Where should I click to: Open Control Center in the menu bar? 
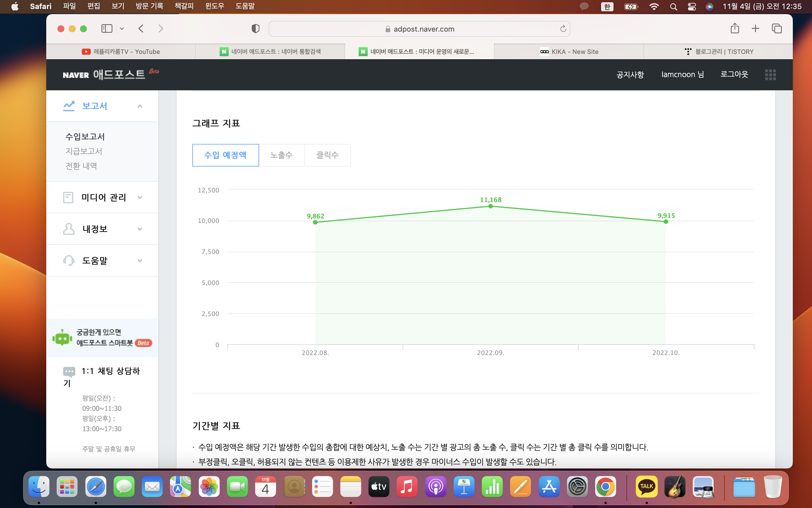click(x=692, y=7)
